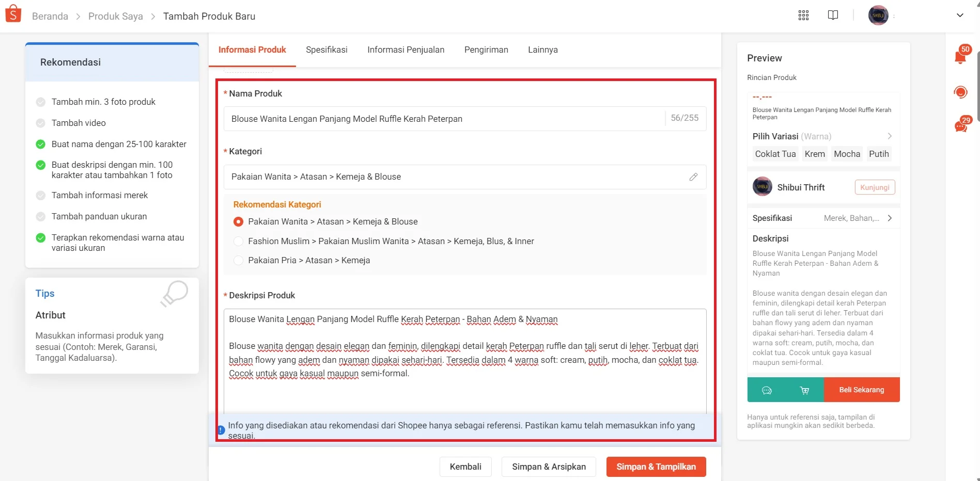Expand Pilih Variasi Warna in preview

tap(890, 136)
